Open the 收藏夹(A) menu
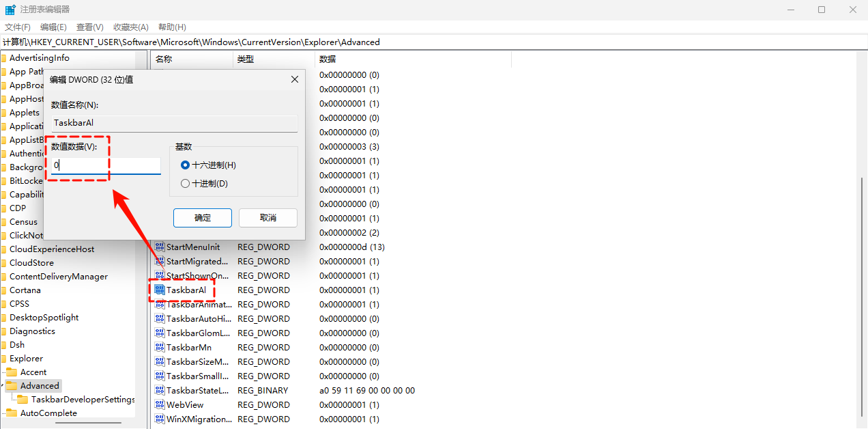The width and height of the screenshot is (868, 429). click(x=131, y=27)
